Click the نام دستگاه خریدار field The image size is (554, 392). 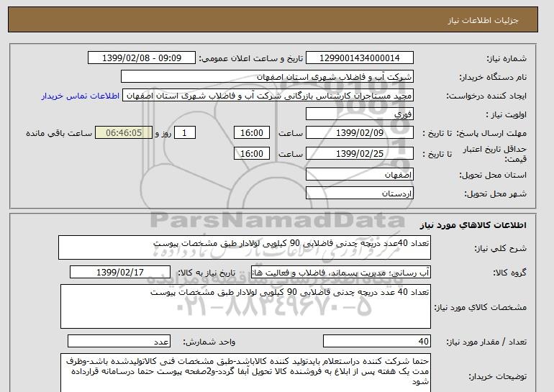[267, 77]
